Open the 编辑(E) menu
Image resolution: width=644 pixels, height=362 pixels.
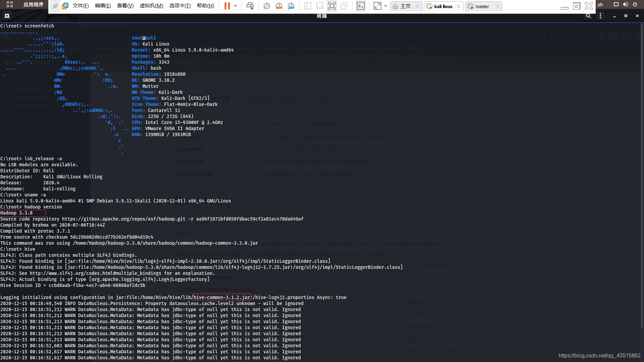point(103,6)
